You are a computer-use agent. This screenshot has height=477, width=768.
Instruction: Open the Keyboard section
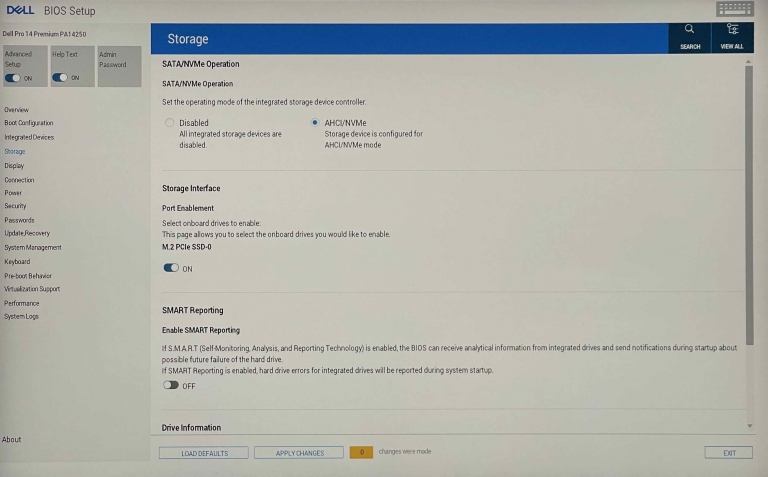tap(17, 262)
